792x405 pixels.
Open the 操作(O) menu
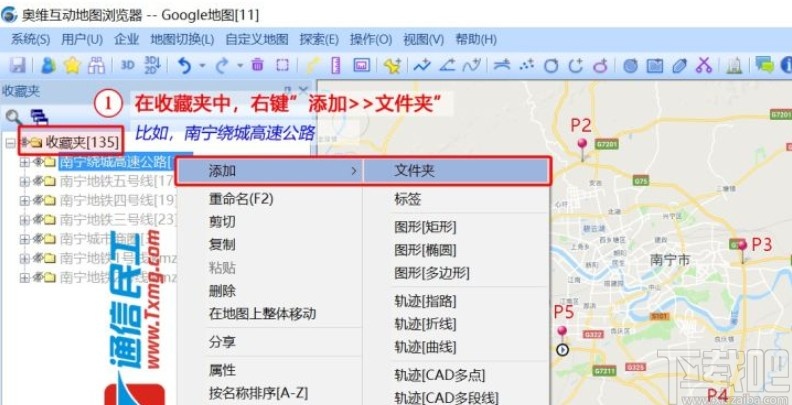pos(371,39)
